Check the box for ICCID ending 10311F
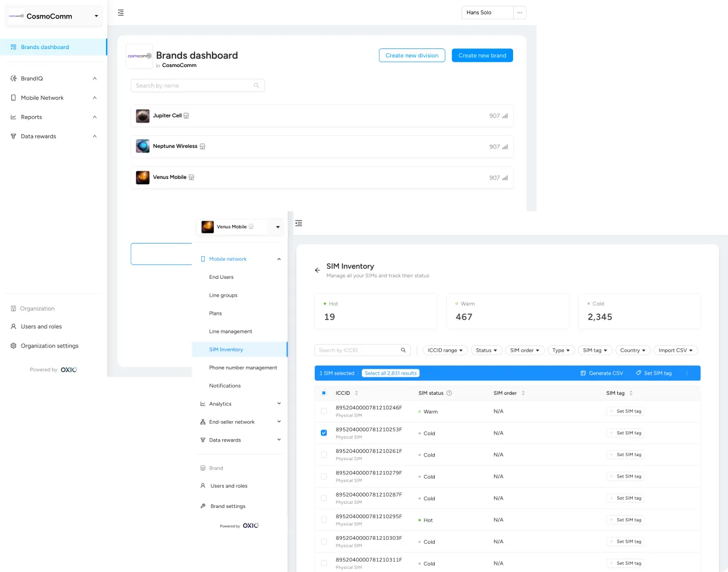 click(x=324, y=563)
